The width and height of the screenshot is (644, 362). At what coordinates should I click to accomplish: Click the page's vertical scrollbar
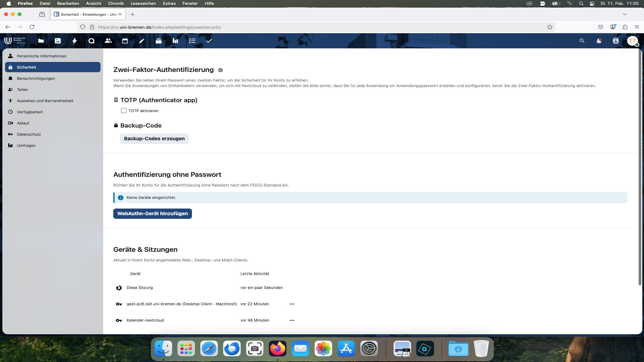click(640, 168)
